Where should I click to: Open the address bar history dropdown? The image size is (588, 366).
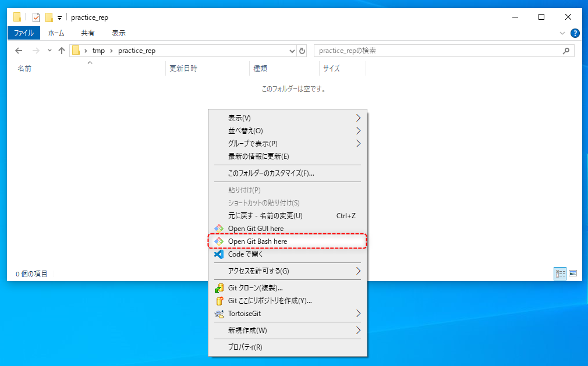pyautogui.click(x=292, y=51)
